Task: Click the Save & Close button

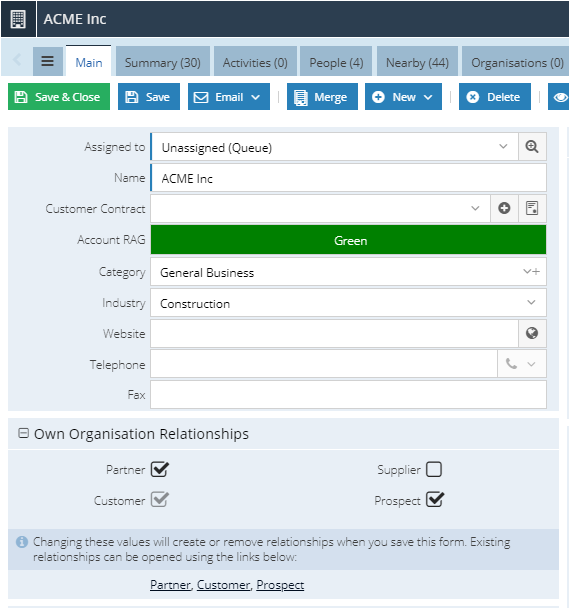Action: point(59,97)
